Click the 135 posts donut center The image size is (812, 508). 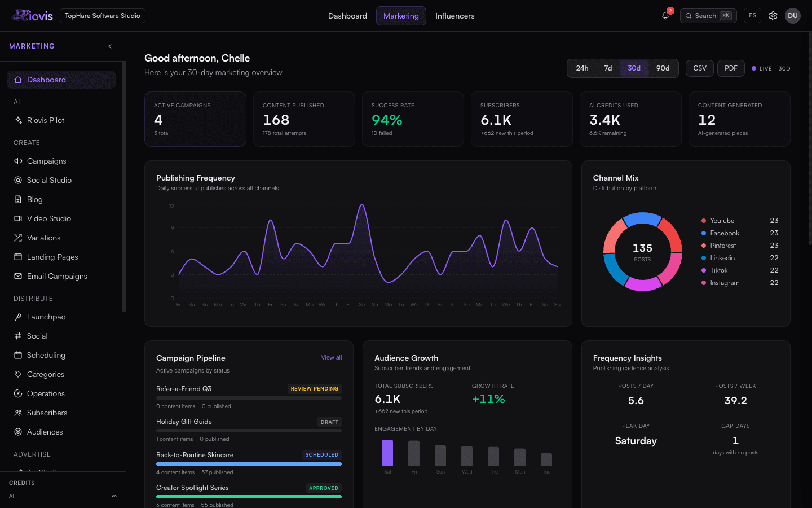[x=642, y=252]
